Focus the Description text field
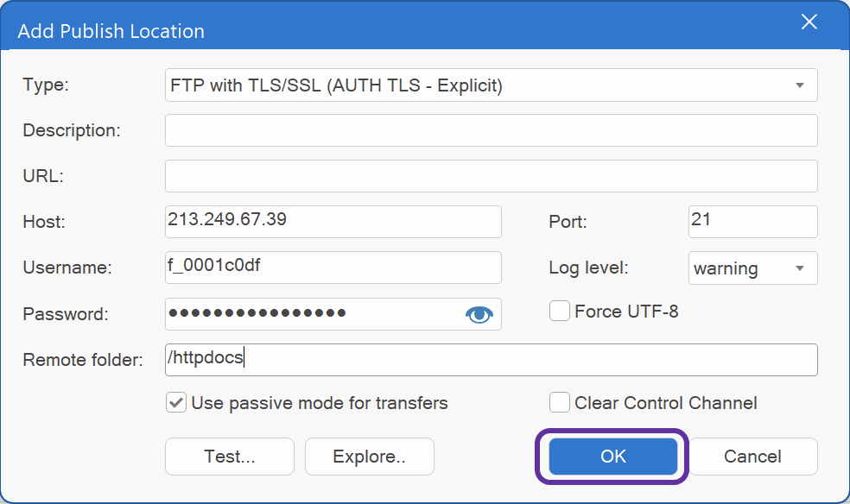850x504 pixels. point(491,130)
